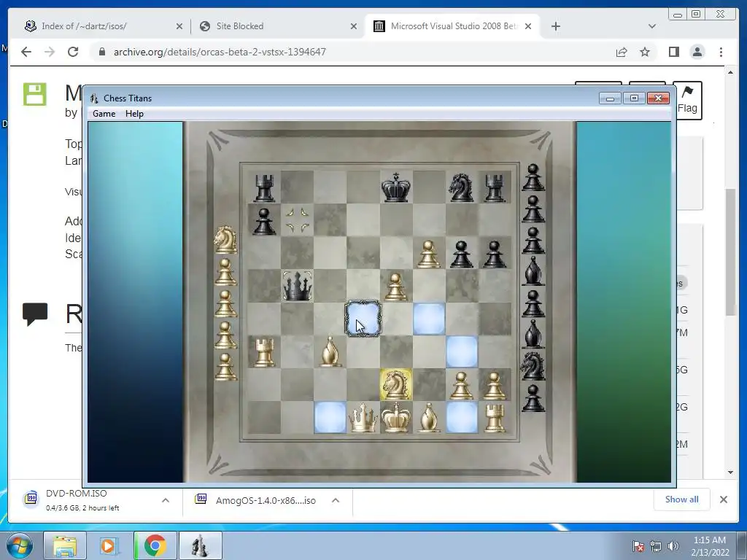Select the white bishop near the left rook
Screen dimensions: 747x560
[x=330, y=352]
